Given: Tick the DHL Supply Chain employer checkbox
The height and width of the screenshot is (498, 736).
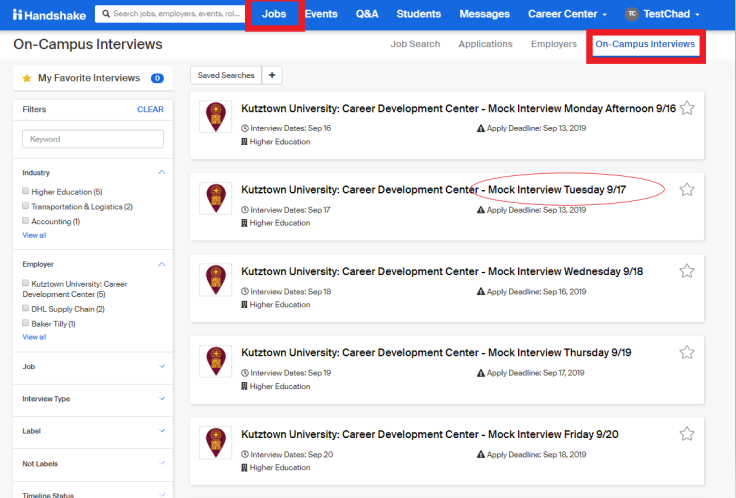Looking at the screenshot, I should coord(26,309).
